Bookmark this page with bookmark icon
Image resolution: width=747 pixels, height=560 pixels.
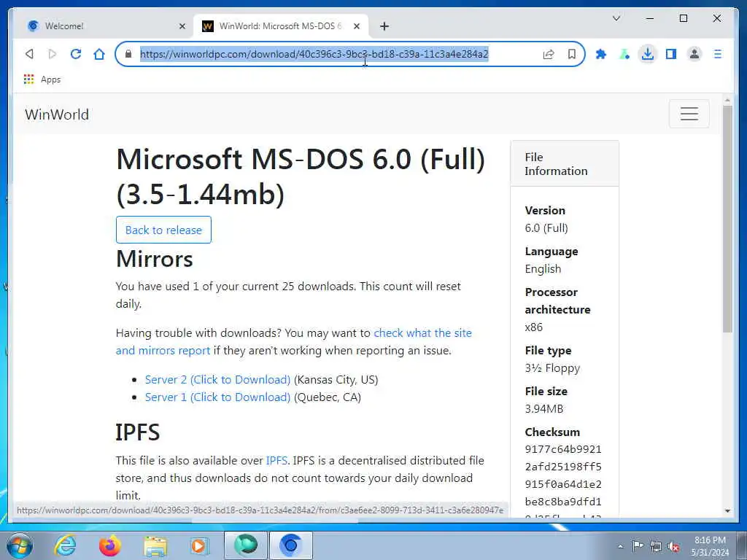pos(572,54)
